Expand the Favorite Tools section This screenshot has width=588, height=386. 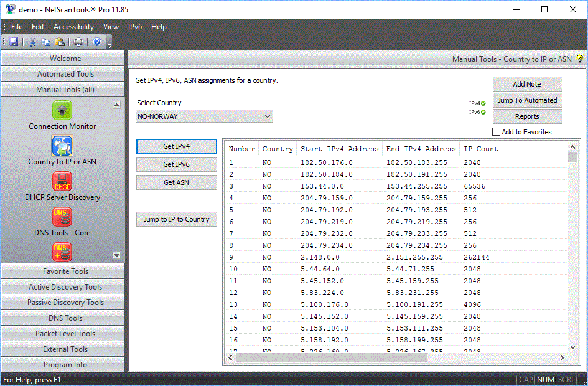pos(63,271)
